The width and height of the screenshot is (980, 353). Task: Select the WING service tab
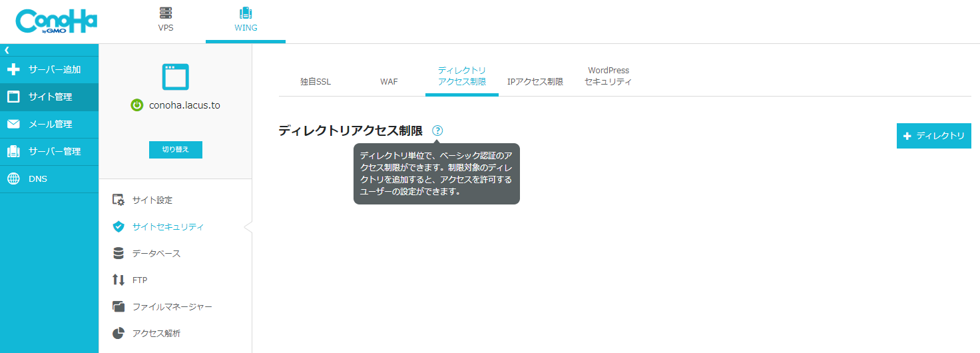pos(246,20)
